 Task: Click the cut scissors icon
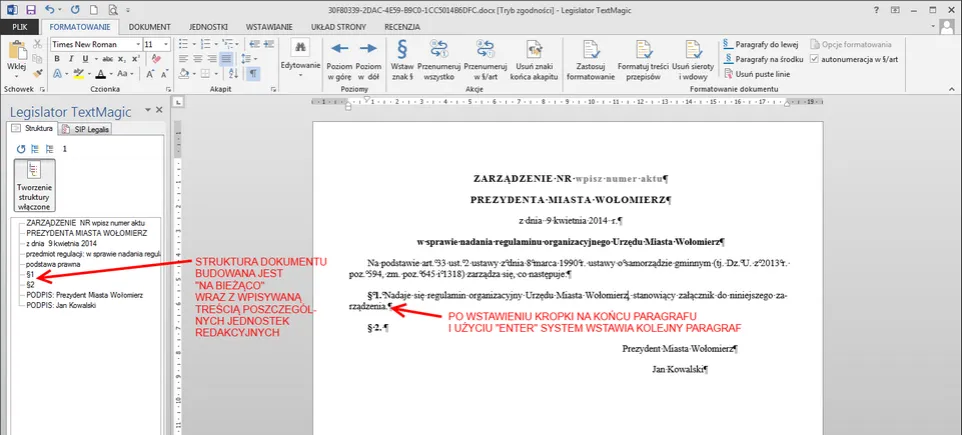point(37,44)
